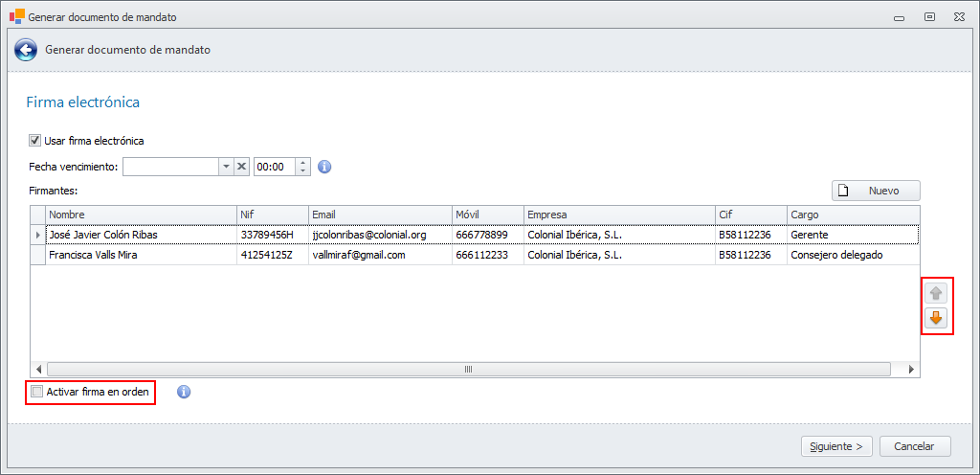This screenshot has height=475, width=980.
Task: Click mobile number 666778899
Action: 488,235
